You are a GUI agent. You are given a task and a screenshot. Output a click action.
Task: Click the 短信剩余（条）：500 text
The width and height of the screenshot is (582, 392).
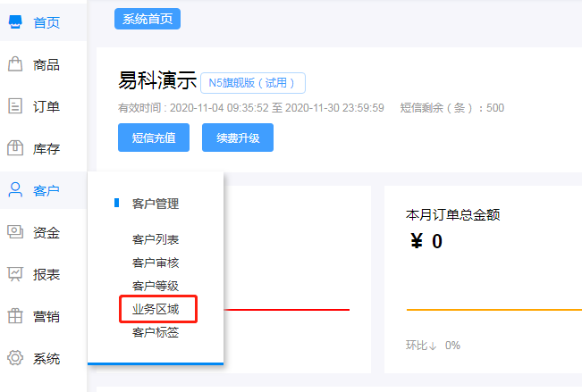click(x=452, y=108)
